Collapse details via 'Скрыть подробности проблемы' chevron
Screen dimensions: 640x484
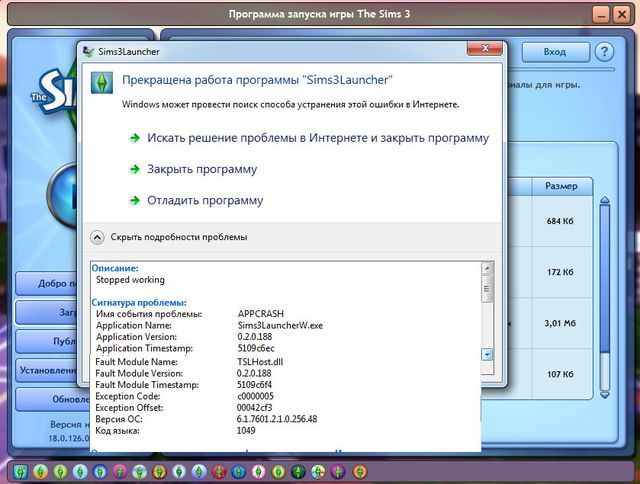pos(97,237)
